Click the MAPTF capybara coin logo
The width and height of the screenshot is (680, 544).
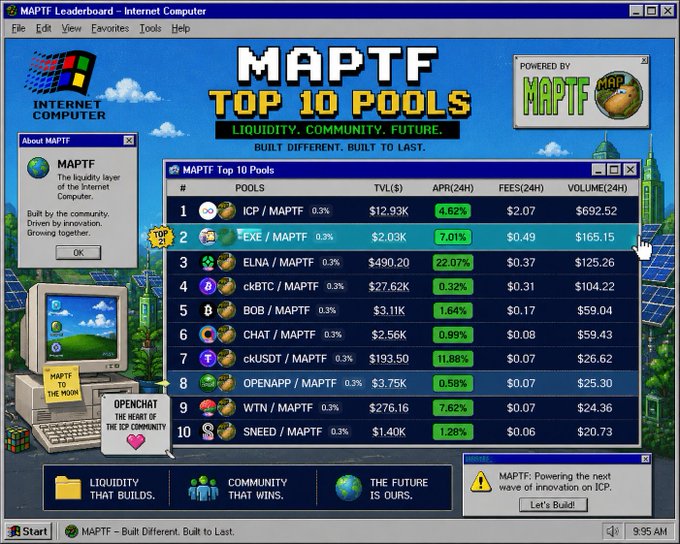tap(618, 95)
